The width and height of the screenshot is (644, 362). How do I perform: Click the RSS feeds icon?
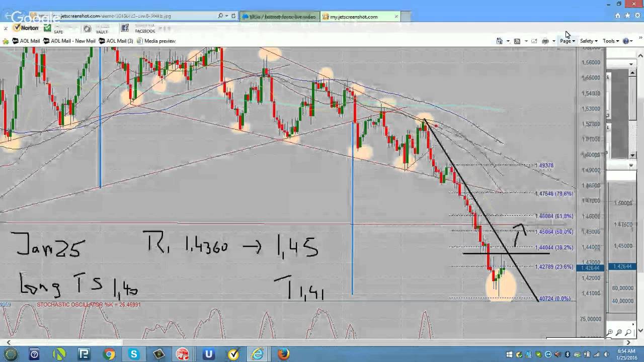pos(517,41)
